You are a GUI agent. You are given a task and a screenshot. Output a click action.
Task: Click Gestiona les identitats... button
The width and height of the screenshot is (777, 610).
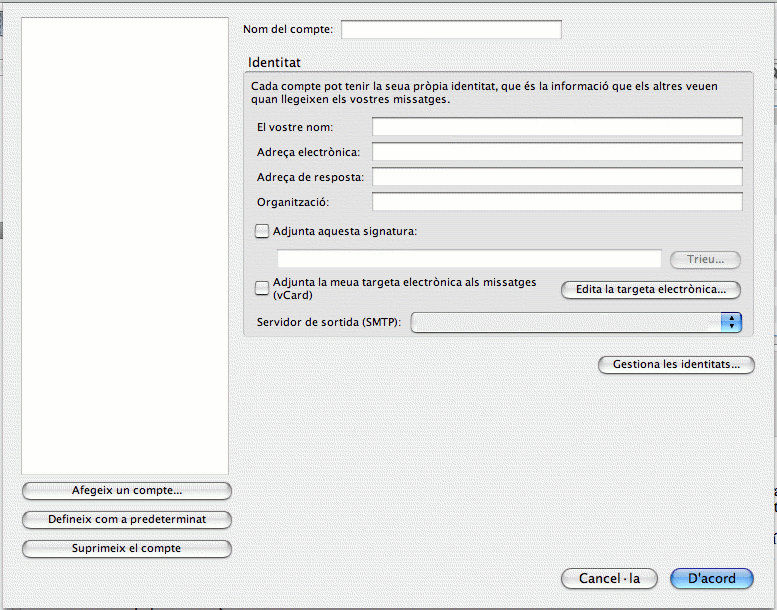coord(676,365)
